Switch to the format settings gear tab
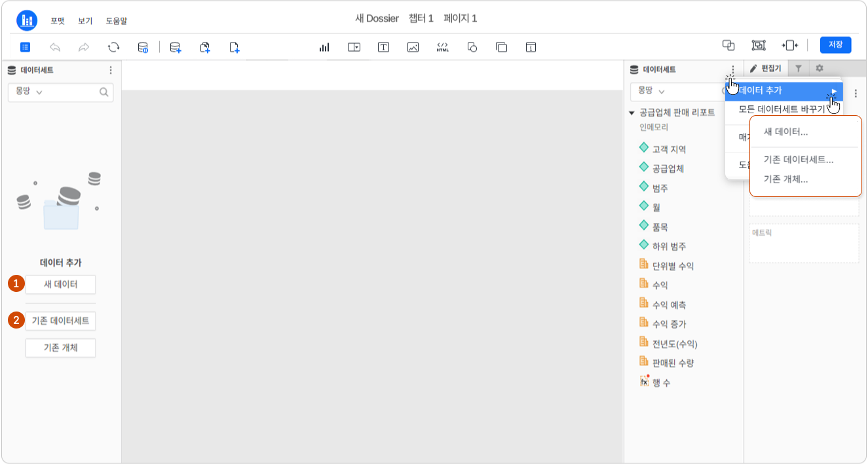 pos(819,68)
